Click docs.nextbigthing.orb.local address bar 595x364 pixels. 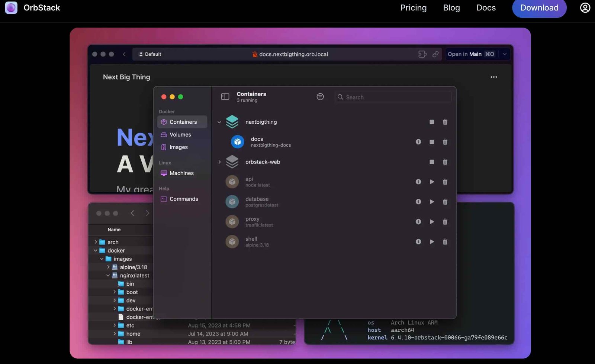[x=290, y=54]
